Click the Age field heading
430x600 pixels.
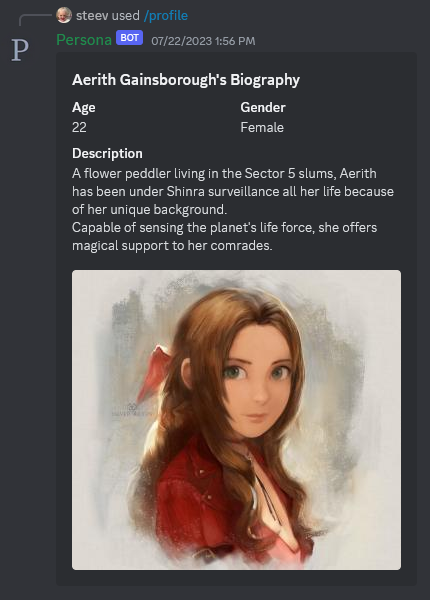83,108
